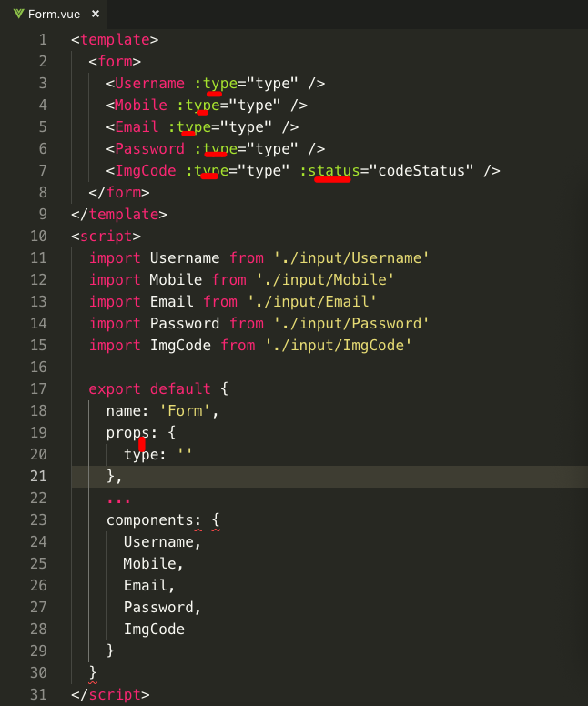
Task: Click line number 31 in the gutter
Action: click(39, 695)
